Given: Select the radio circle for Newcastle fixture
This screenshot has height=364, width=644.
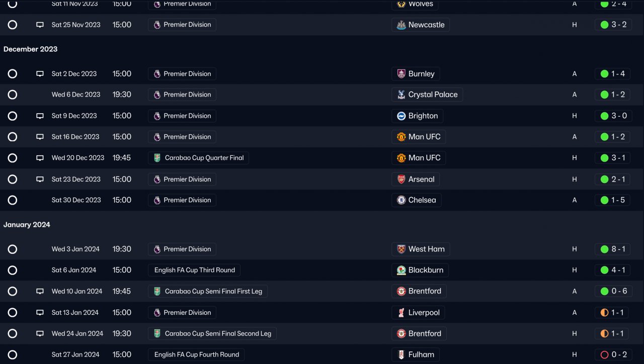Looking at the screenshot, I should [x=13, y=25].
